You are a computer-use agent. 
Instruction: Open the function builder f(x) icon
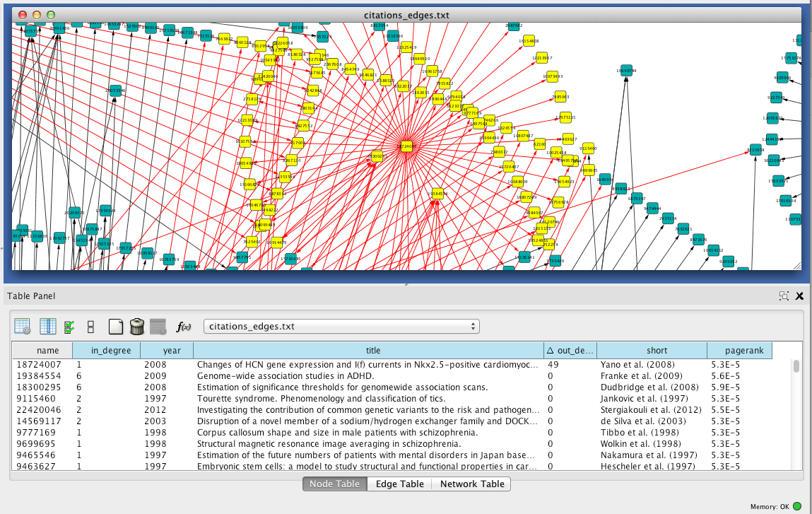[184, 326]
